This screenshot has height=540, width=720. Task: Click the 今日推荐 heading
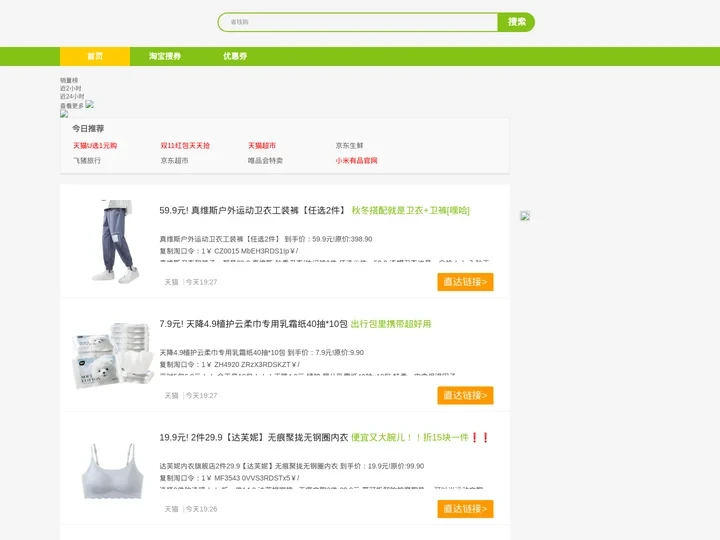(x=88, y=129)
